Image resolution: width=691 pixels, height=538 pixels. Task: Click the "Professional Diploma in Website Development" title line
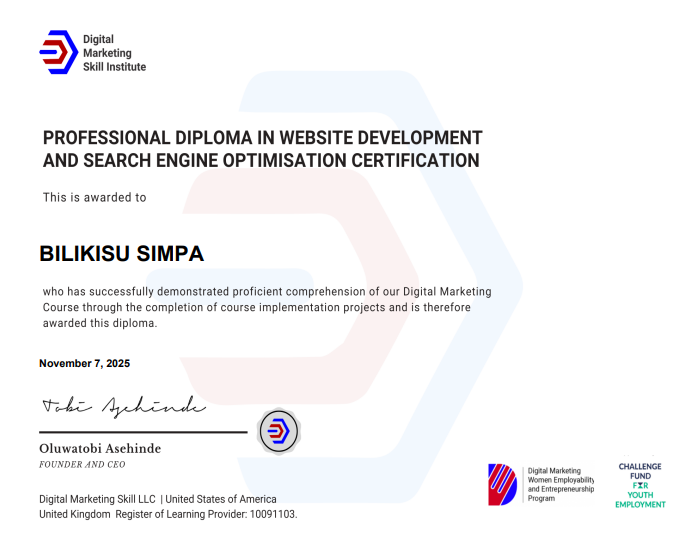[x=262, y=137]
